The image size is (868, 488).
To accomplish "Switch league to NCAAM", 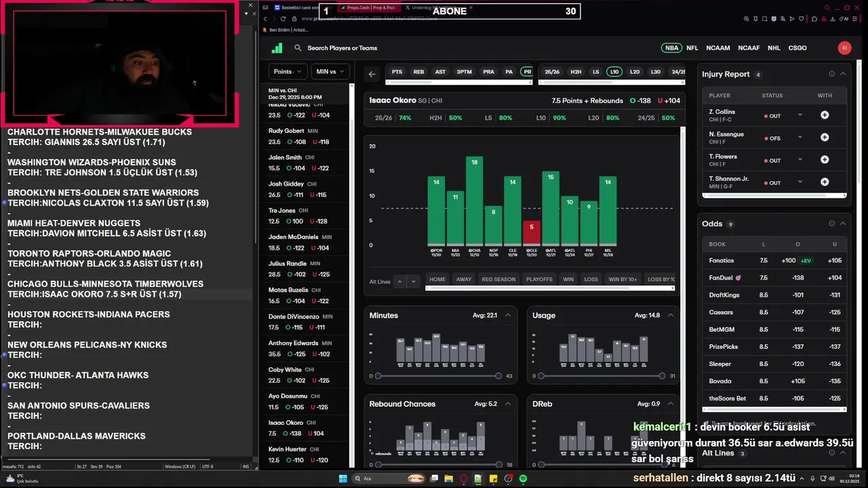I will pos(717,48).
